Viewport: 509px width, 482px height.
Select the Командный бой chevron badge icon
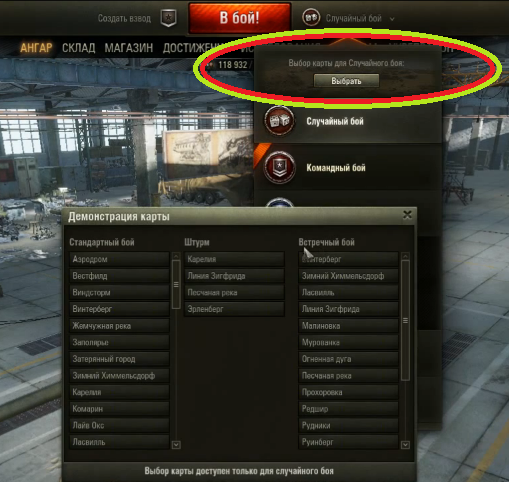coord(279,167)
